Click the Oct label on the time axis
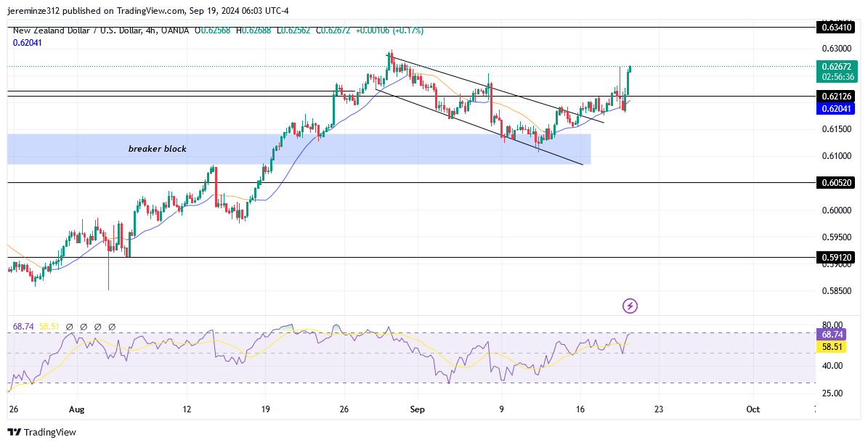The height and width of the screenshot is (445, 868). click(753, 409)
